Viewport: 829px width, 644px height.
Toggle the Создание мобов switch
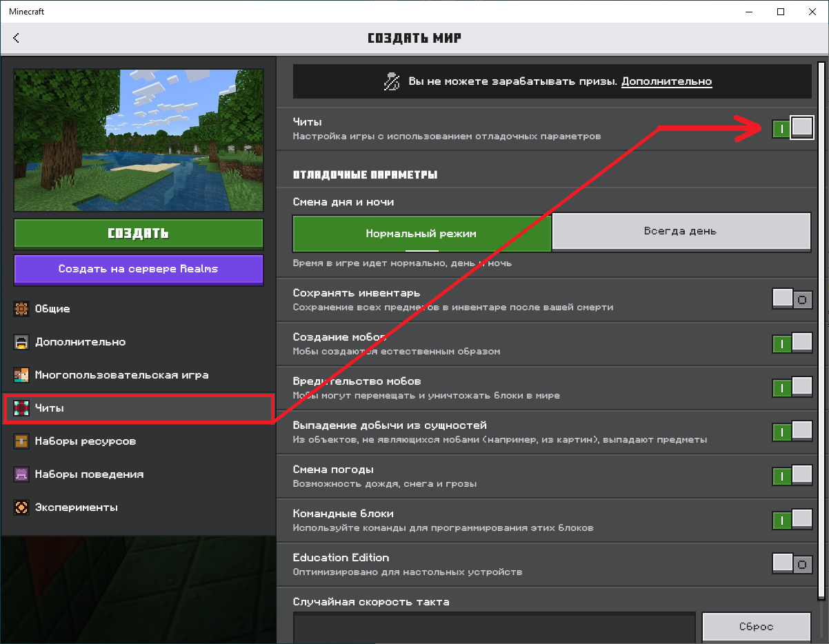tap(792, 343)
